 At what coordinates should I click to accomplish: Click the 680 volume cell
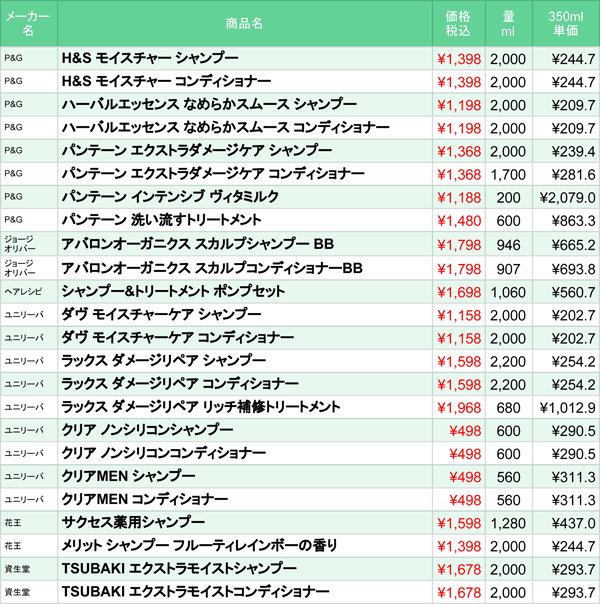click(x=508, y=408)
